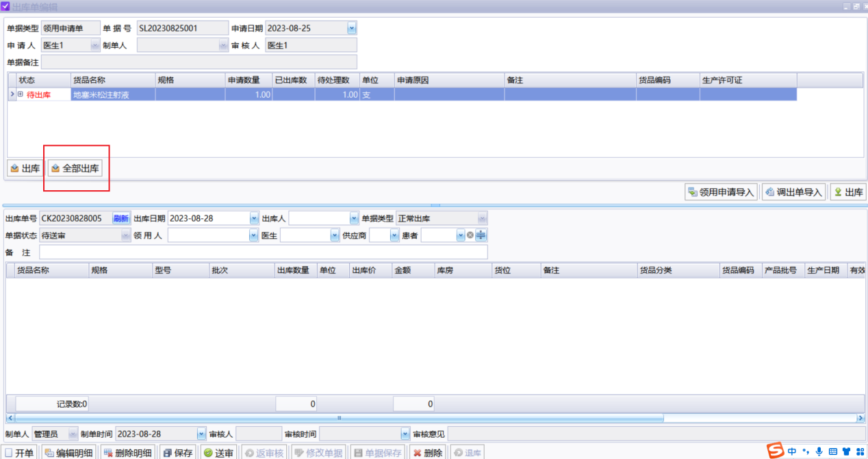Click the blue add-patient icon beside 患者
This screenshot has height=459, width=868.
(481, 235)
